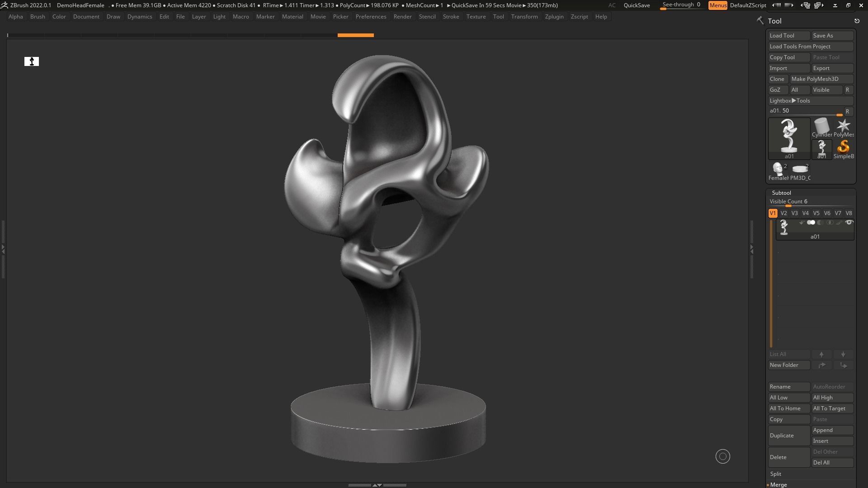Toggle the AC auto-collapse option
The width and height of the screenshot is (868, 488).
[x=612, y=5]
